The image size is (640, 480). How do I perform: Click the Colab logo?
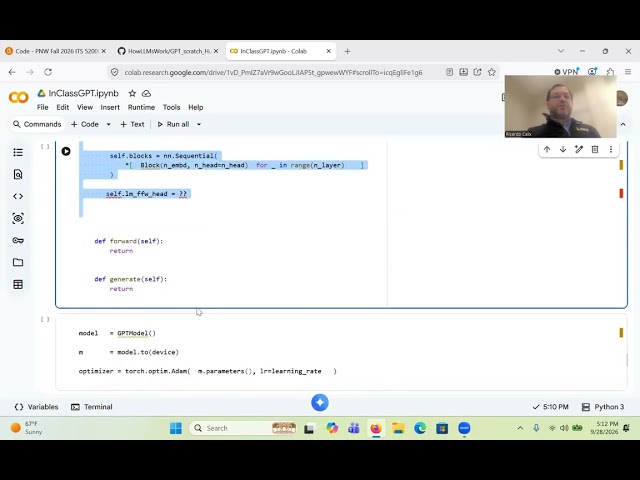(x=18, y=98)
